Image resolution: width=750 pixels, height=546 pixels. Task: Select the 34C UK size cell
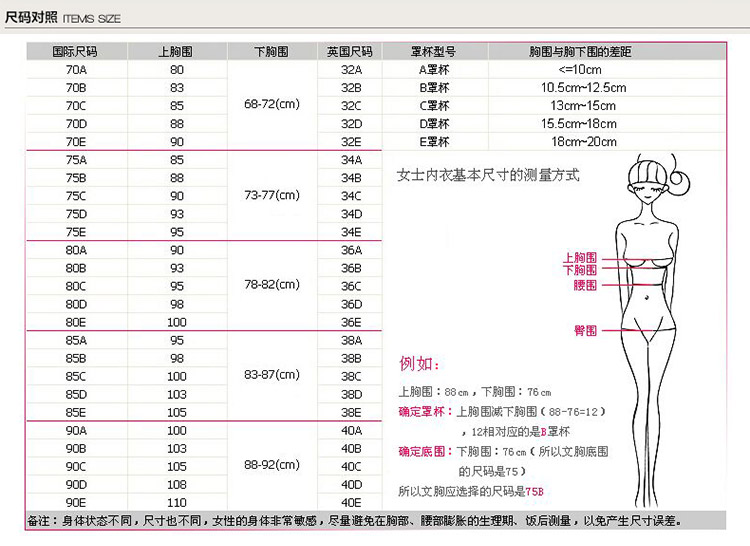[x=350, y=196]
